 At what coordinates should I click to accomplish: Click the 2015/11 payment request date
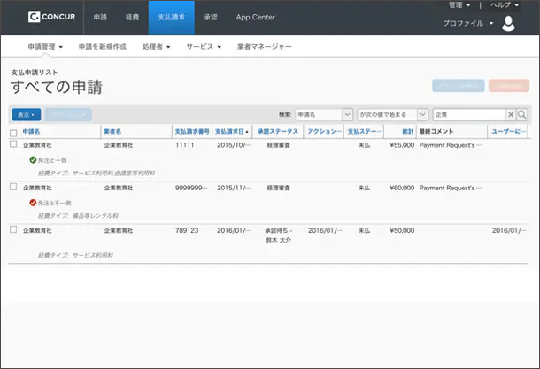pos(234,187)
